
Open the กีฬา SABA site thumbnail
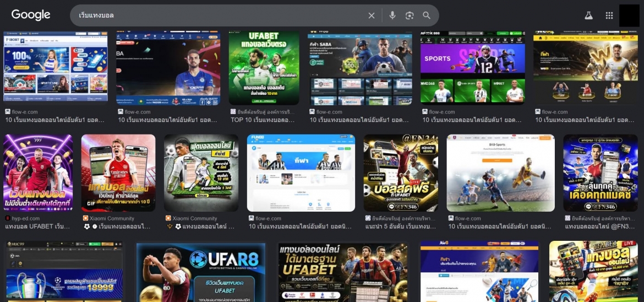360,68
